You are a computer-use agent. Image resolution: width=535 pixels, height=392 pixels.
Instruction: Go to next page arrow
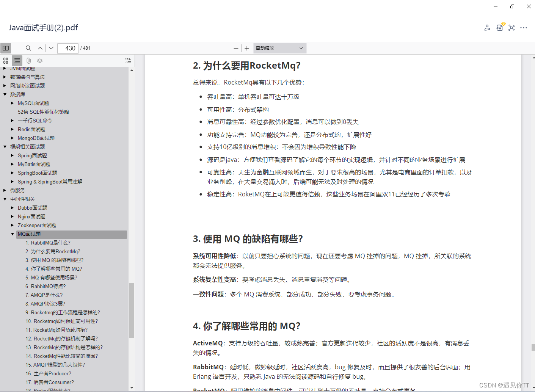pyautogui.click(x=51, y=48)
